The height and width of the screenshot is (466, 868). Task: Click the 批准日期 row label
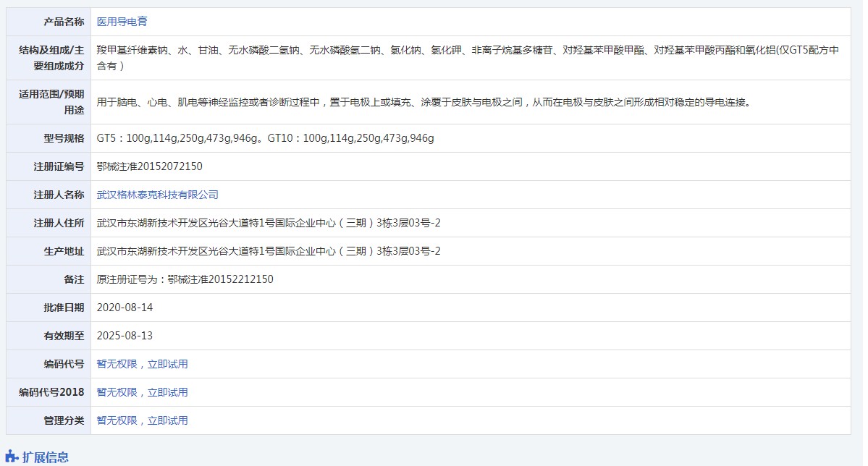pyautogui.click(x=64, y=308)
